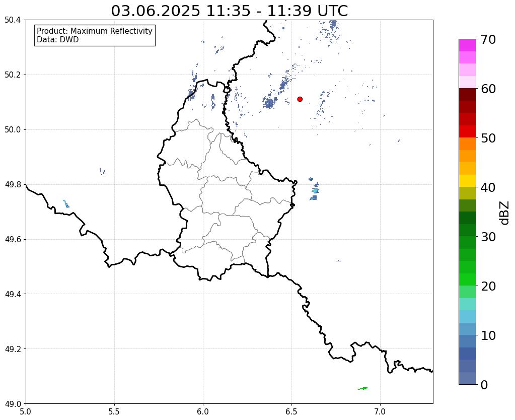The height and width of the screenshot is (420, 515).
Task: Click the dark green colorbar band above 30
Action: coord(467,230)
